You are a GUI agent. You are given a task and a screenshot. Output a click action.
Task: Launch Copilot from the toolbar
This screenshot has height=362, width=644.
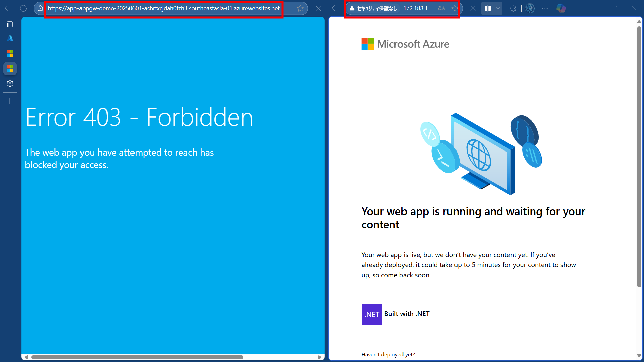(x=561, y=8)
